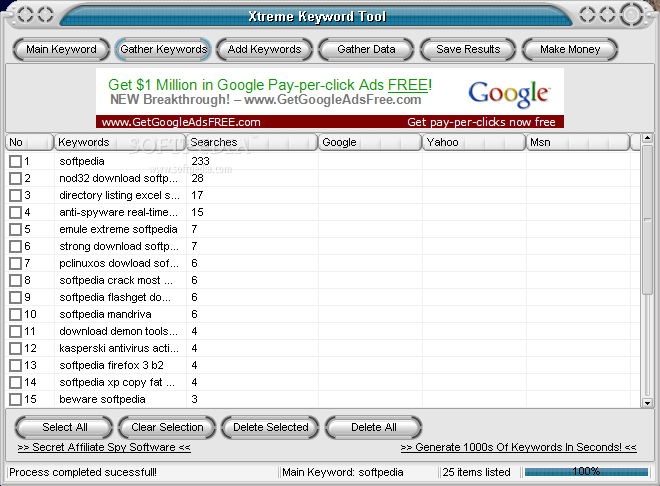Image resolution: width=660 pixels, height=486 pixels.
Task: Open the Main Keyword tab
Action: pyautogui.click(x=61, y=50)
